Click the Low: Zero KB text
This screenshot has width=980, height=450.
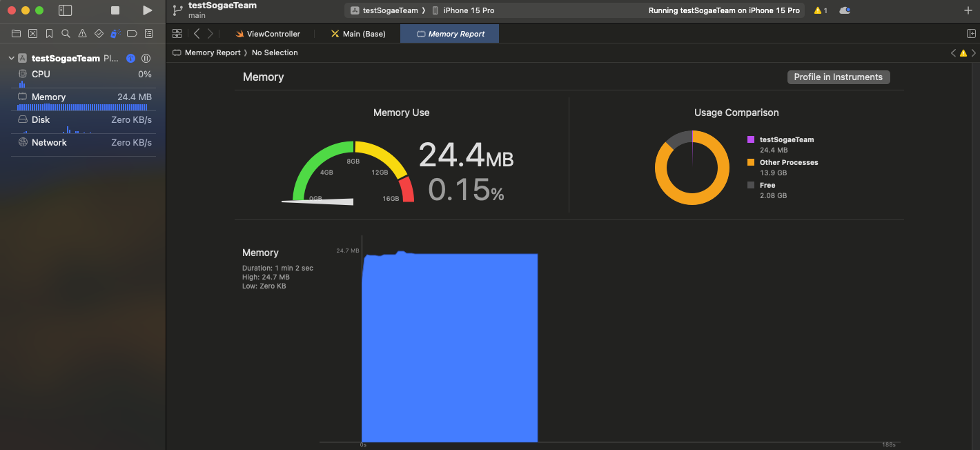(264, 286)
